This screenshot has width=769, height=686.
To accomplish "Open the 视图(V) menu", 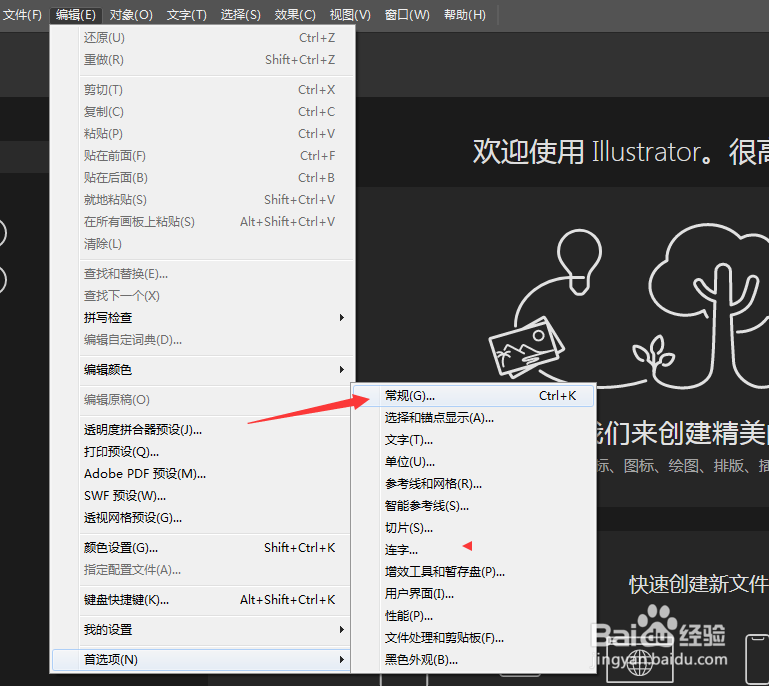I will pyautogui.click(x=350, y=15).
